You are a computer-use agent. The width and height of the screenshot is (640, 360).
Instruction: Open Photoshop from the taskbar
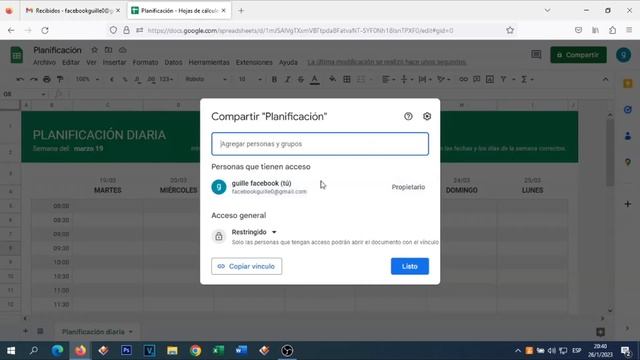126,350
